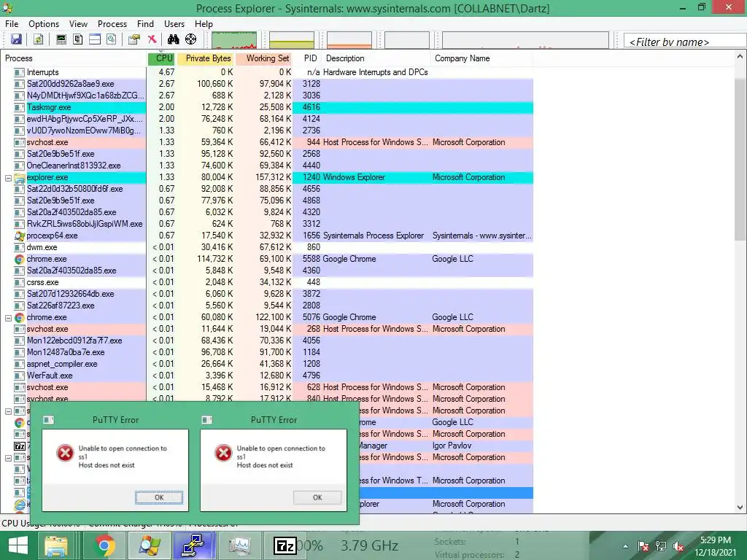Image resolution: width=747 pixels, height=560 pixels.
Task: Click the yellow commit history mini graph
Action: [x=292, y=41]
